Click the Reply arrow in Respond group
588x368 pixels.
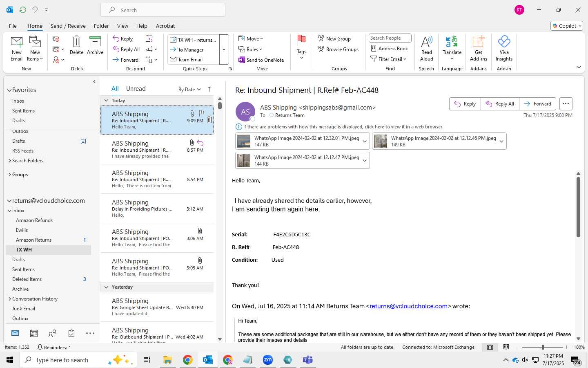(123, 38)
